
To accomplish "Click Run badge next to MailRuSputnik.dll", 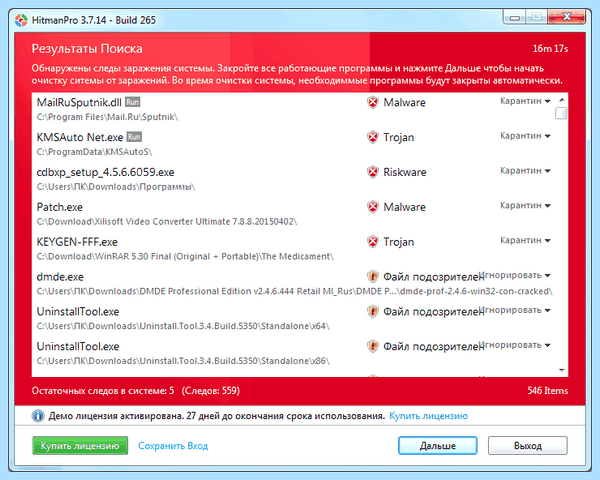I will [x=133, y=102].
